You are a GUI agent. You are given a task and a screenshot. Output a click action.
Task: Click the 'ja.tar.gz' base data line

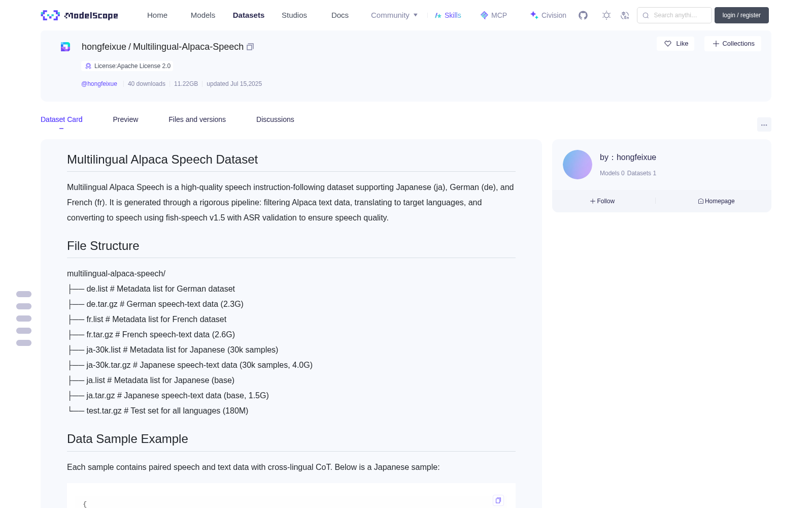pyautogui.click(x=168, y=395)
